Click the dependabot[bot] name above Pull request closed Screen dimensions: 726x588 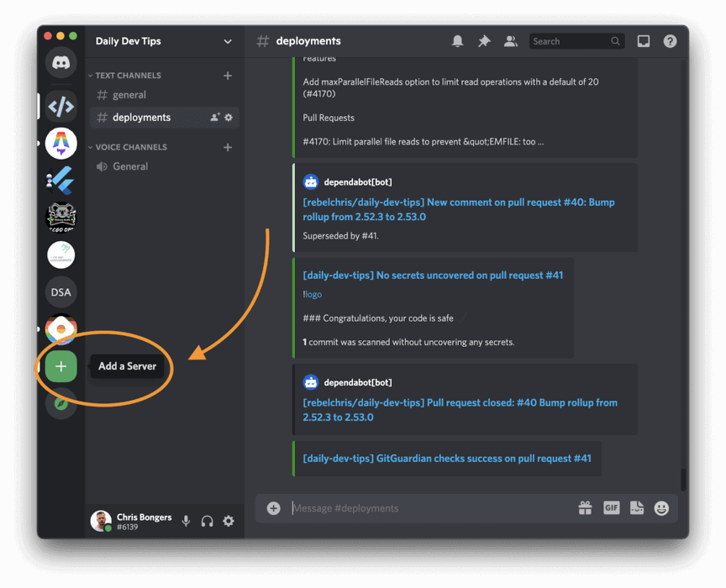coord(358,382)
